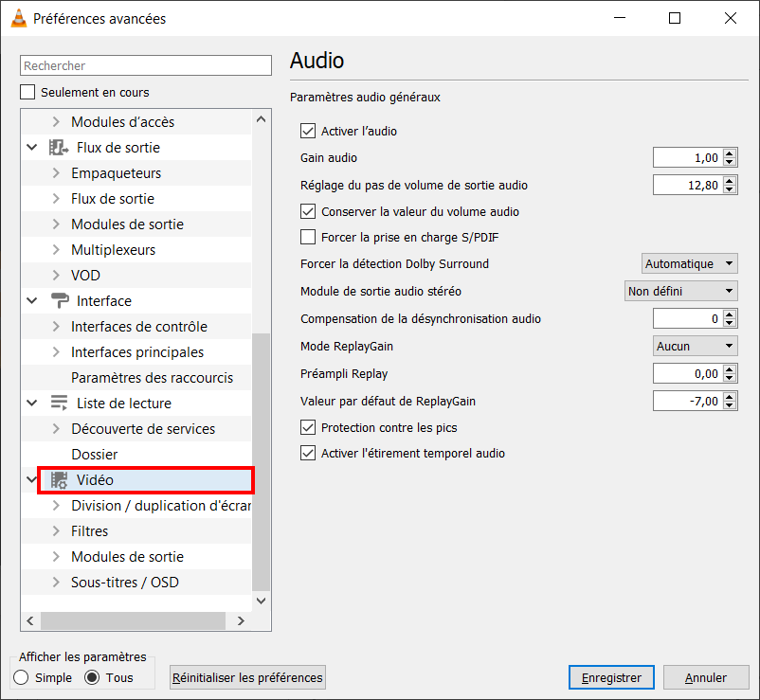Click the Interface paint roller icon
The width and height of the screenshot is (760, 700).
coord(60,301)
